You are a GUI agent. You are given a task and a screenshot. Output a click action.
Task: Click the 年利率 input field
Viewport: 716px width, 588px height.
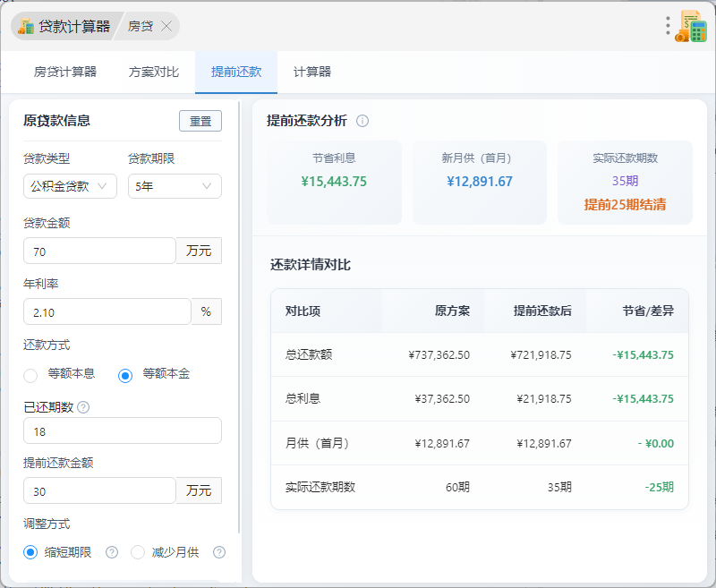point(107,311)
